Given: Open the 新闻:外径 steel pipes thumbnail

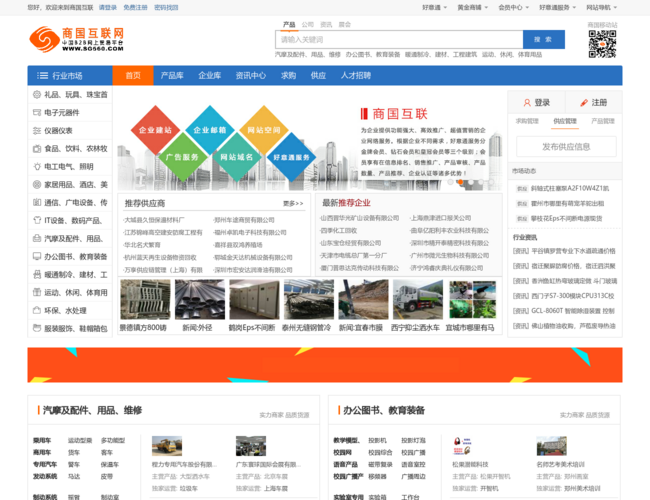Looking at the screenshot, I should (200, 300).
